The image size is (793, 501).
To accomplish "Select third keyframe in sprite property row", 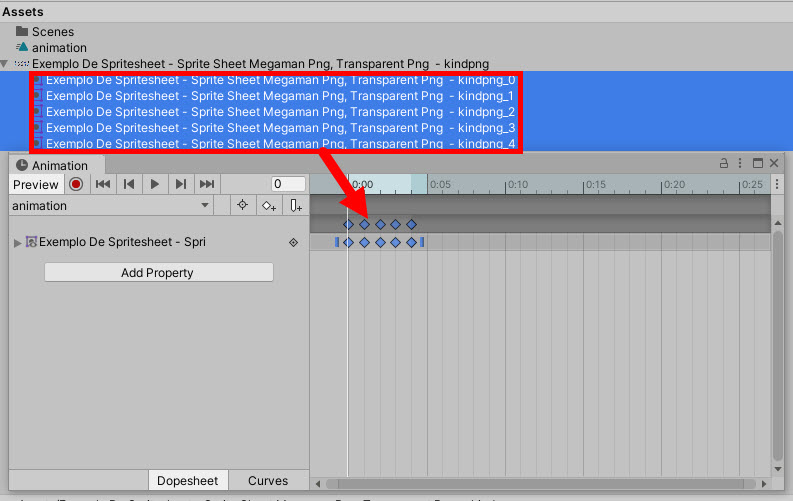I will (380, 243).
